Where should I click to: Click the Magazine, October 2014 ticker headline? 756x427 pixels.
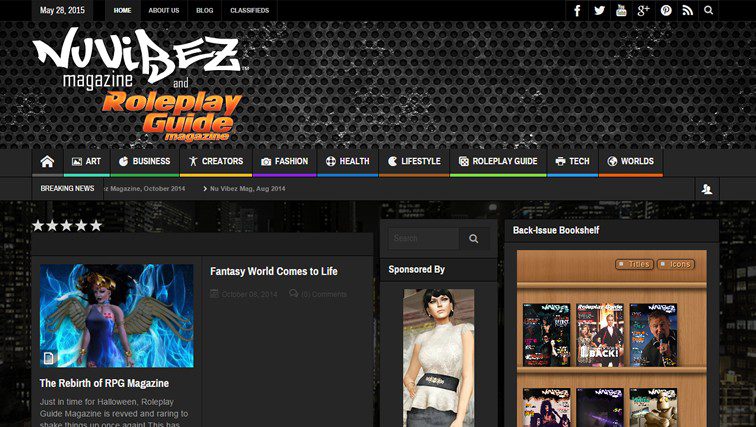point(145,189)
